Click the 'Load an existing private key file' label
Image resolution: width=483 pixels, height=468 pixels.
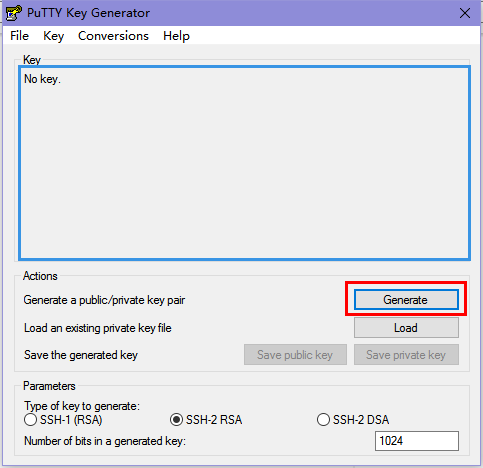[98, 328]
